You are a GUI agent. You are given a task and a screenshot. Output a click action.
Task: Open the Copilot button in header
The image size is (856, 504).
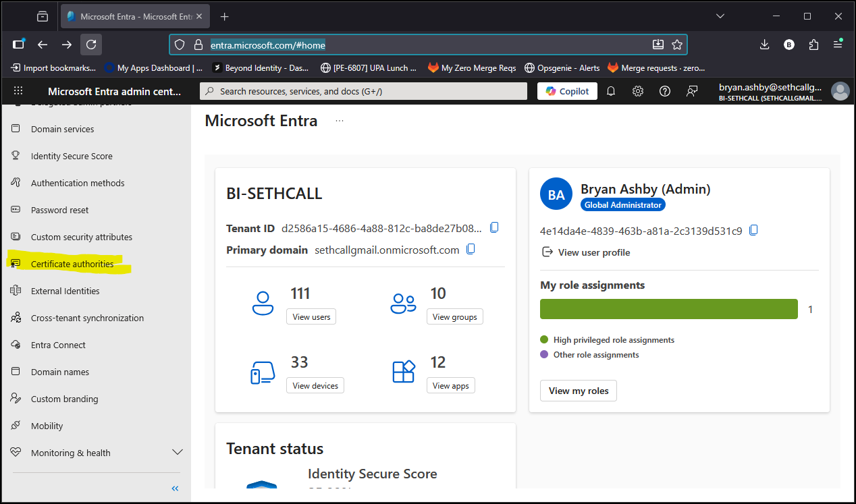click(567, 91)
